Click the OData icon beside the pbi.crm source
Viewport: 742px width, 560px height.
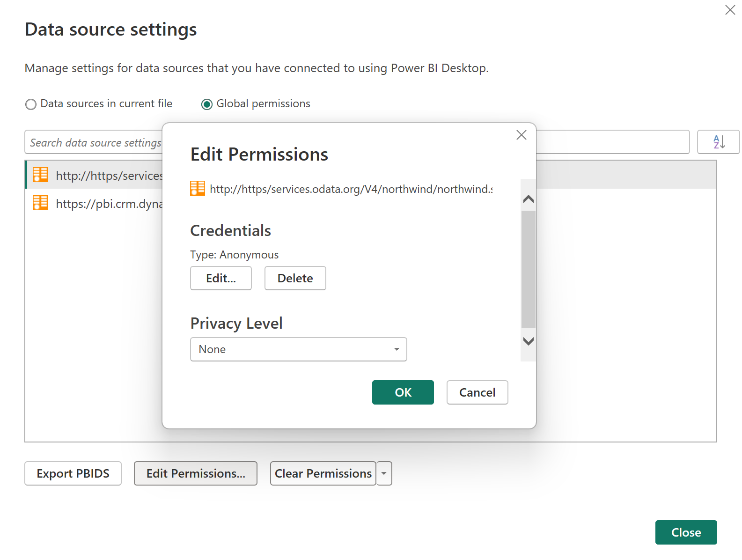40,203
